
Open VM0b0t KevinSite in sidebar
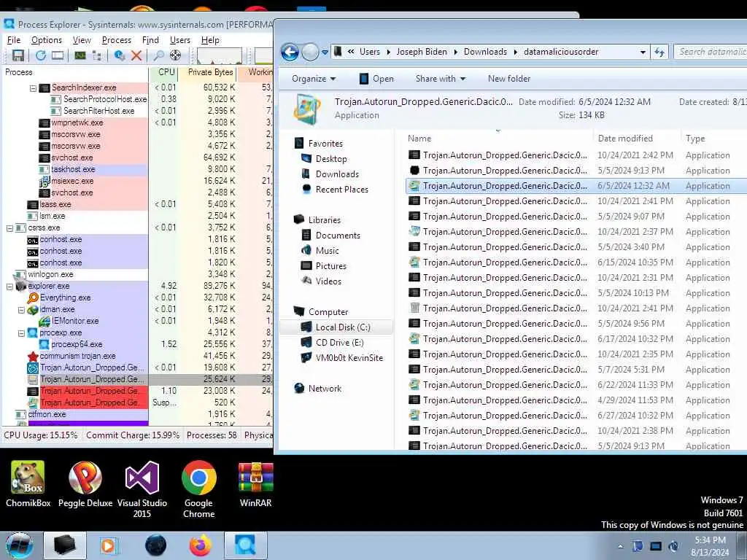coord(349,357)
